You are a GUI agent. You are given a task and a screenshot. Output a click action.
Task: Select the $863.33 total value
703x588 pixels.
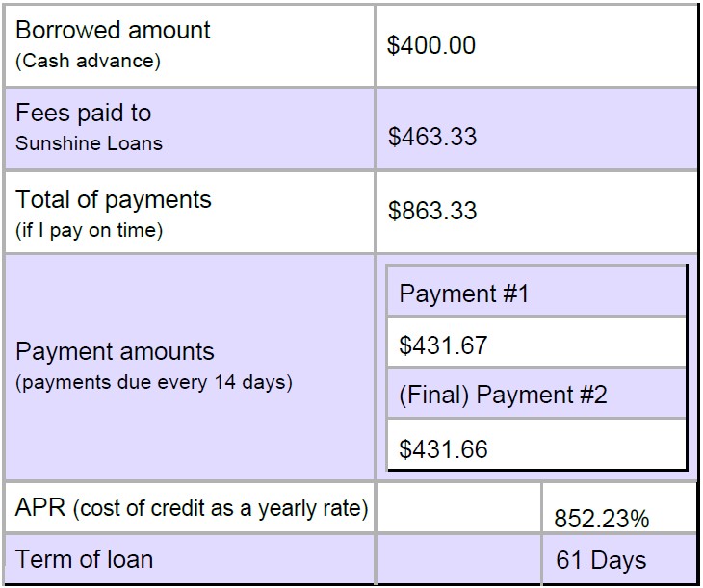[x=432, y=211]
